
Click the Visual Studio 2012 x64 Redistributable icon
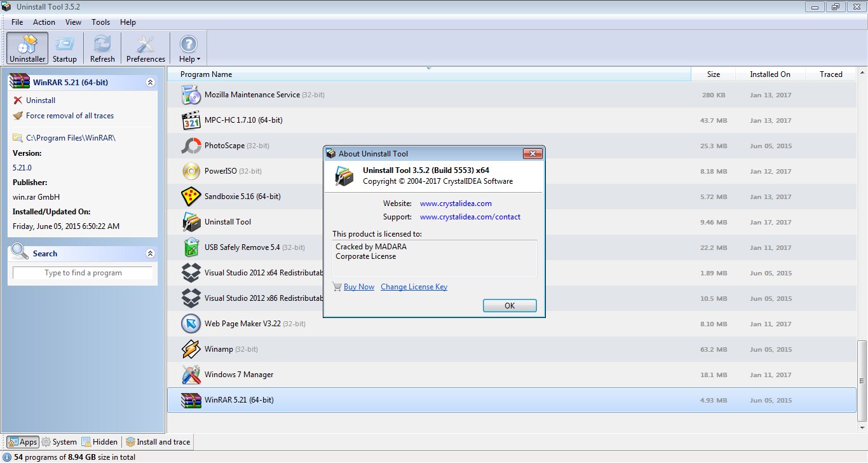[x=191, y=273]
